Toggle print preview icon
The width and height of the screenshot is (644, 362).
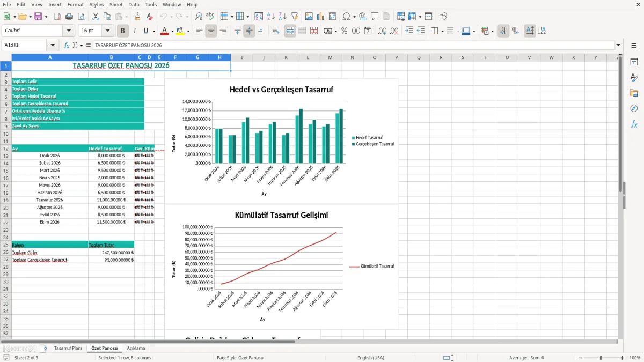pyautogui.click(x=80, y=17)
